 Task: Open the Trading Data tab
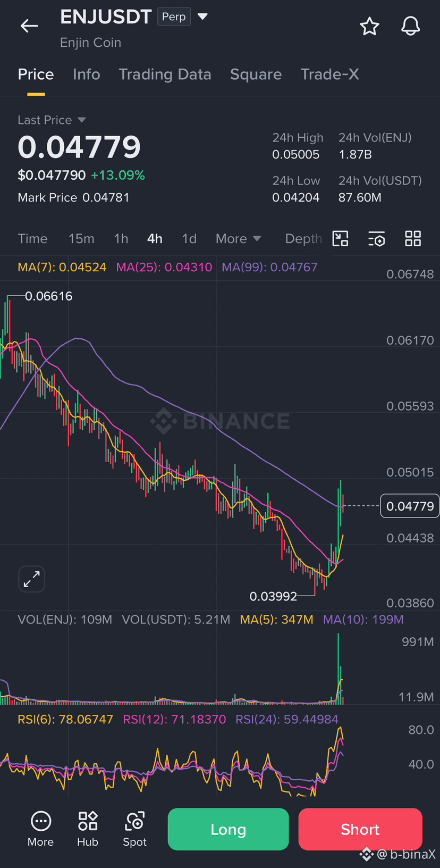click(165, 74)
